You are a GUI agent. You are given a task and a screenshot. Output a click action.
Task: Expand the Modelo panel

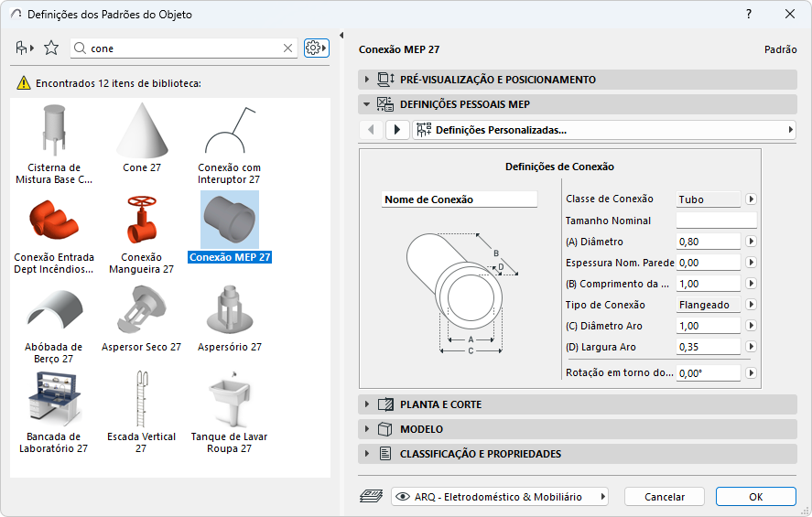click(367, 429)
